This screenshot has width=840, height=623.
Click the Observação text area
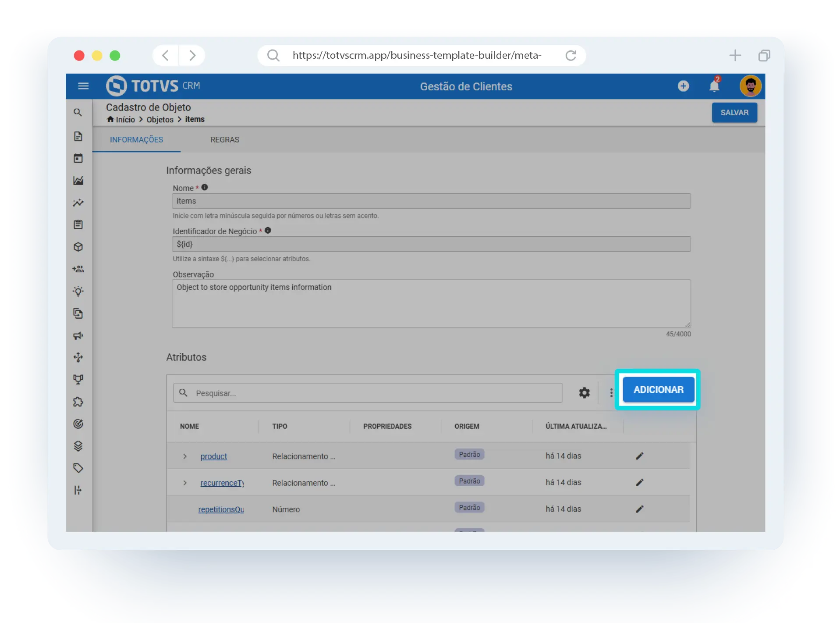tap(431, 303)
